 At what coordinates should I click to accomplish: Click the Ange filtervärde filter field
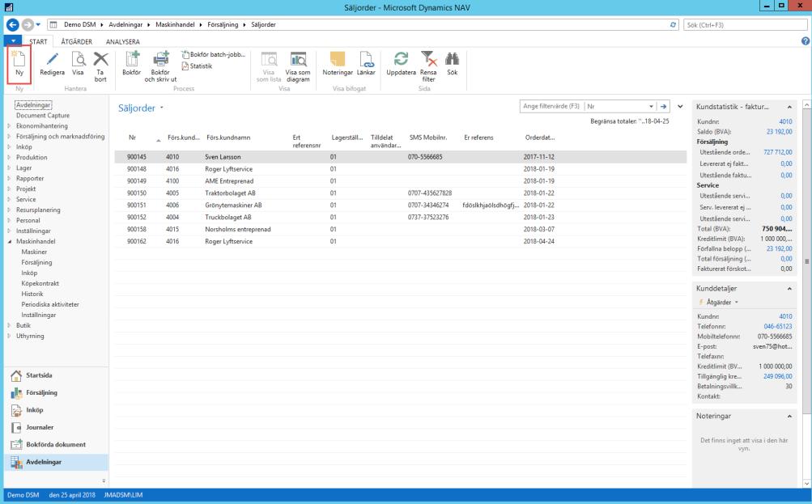551,106
